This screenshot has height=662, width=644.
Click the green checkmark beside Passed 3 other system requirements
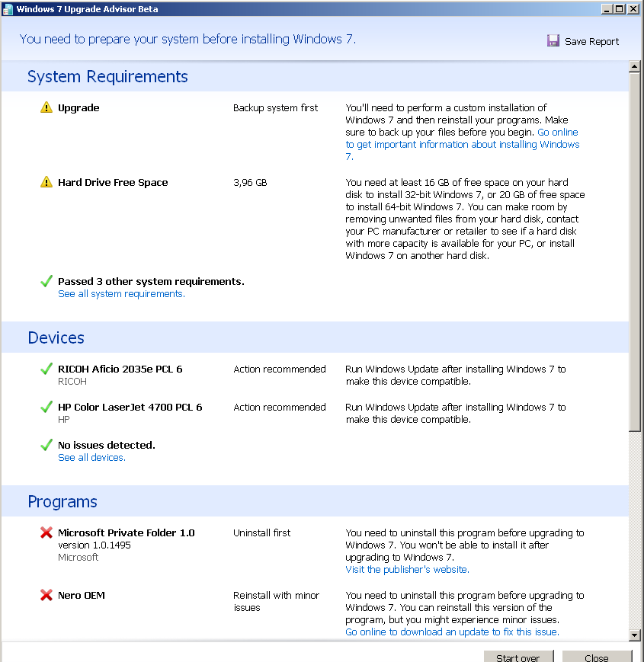click(x=46, y=281)
